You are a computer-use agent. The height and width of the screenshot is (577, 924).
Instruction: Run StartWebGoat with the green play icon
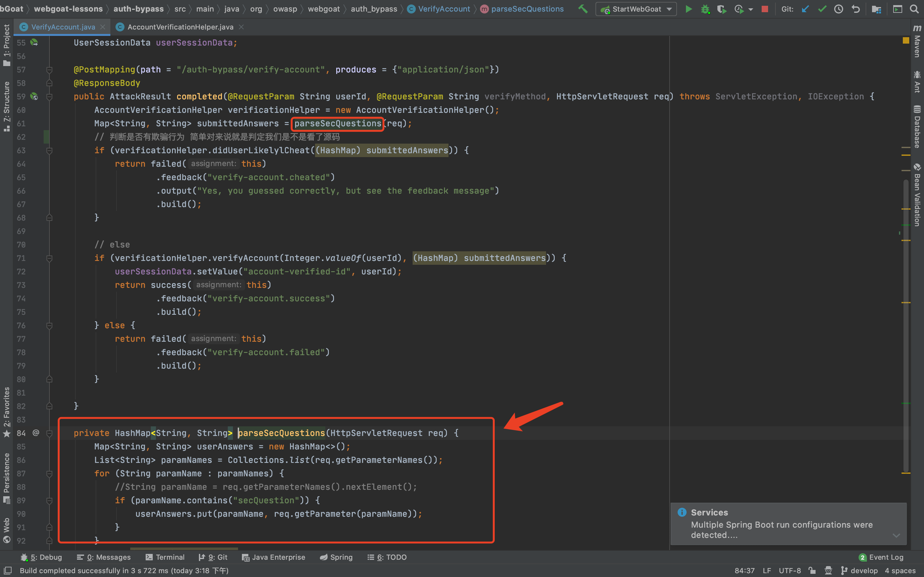coord(689,9)
